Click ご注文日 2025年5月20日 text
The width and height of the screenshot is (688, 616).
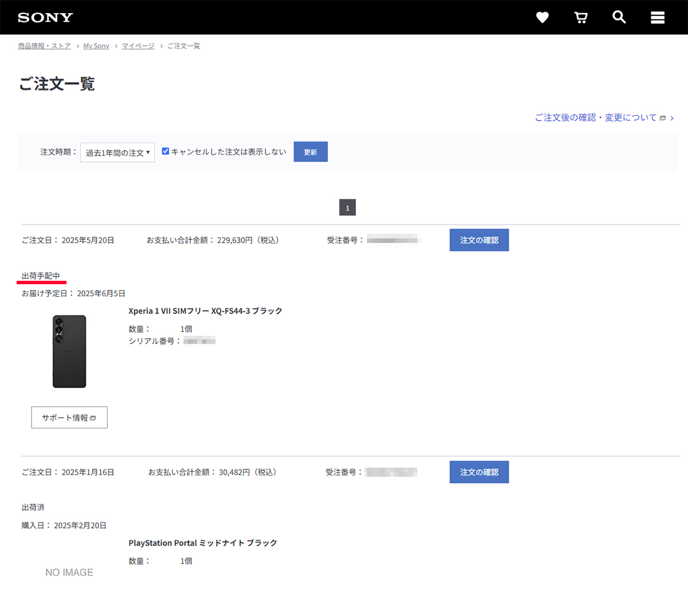(x=68, y=240)
